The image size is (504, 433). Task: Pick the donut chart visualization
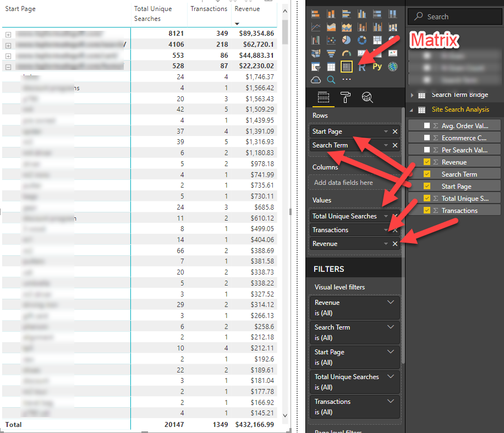point(361,40)
